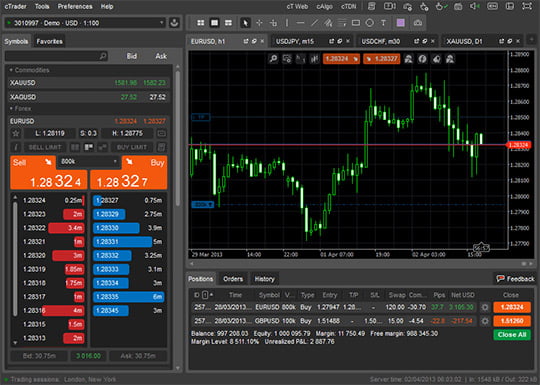
Task: Toggle the chart type icon in chart toolbar
Action: click(x=314, y=59)
